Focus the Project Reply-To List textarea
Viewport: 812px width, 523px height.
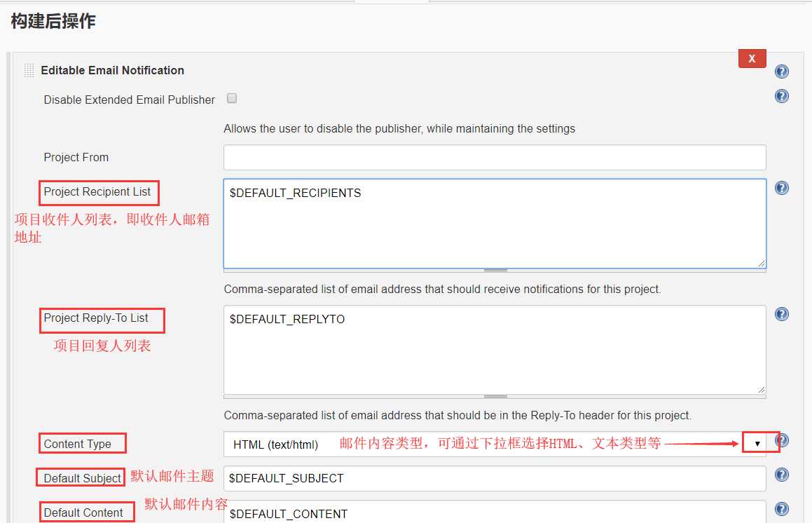495,350
